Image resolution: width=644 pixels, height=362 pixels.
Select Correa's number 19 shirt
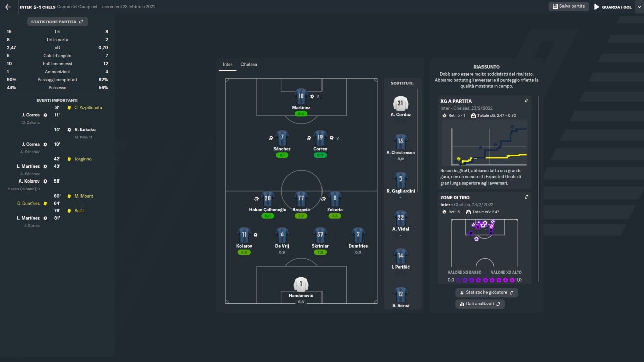pos(320,137)
